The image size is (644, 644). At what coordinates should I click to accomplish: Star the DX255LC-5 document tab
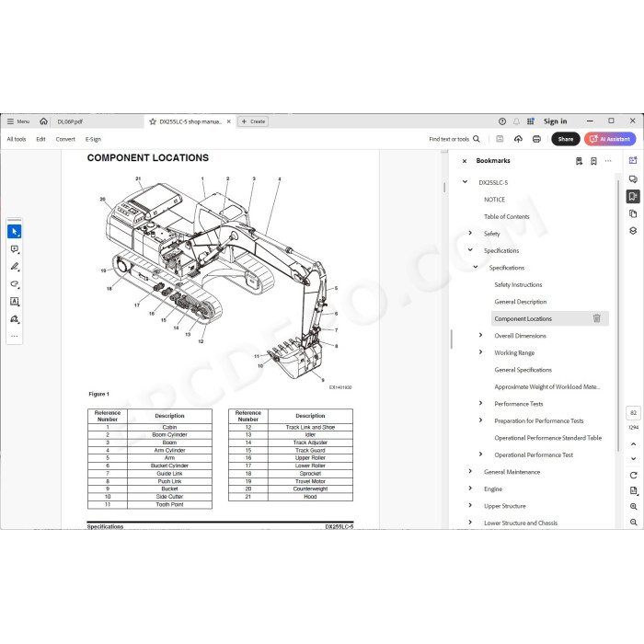153,121
